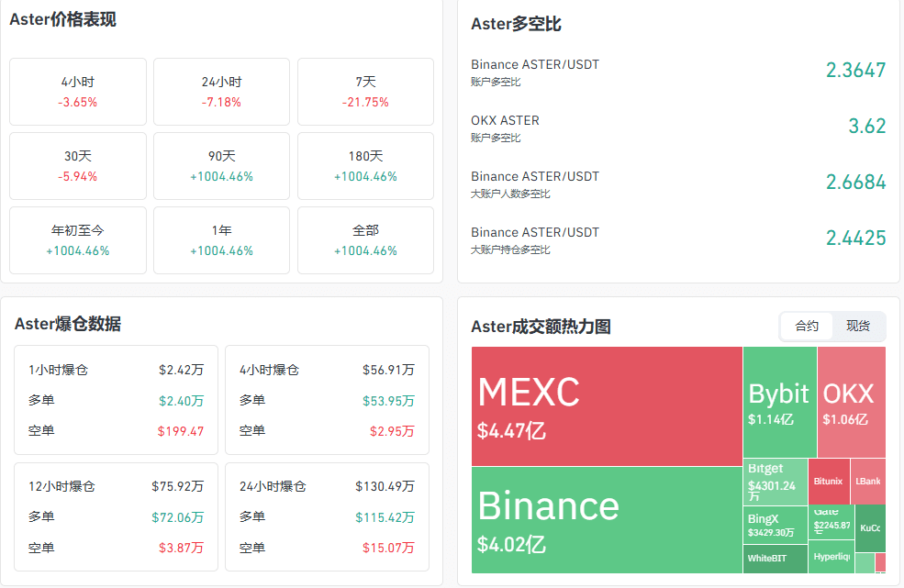Screen dimensions: 904x588
Task: Click the LBank heatmap block
Action: (x=867, y=482)
